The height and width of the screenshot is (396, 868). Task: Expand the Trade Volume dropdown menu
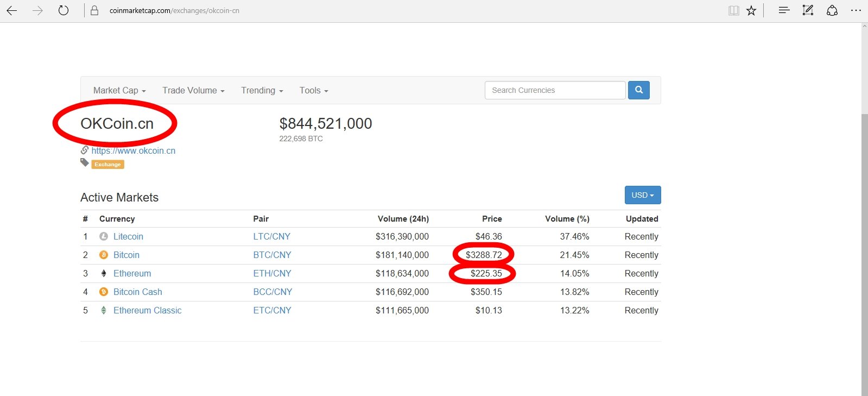click(193, 90)
